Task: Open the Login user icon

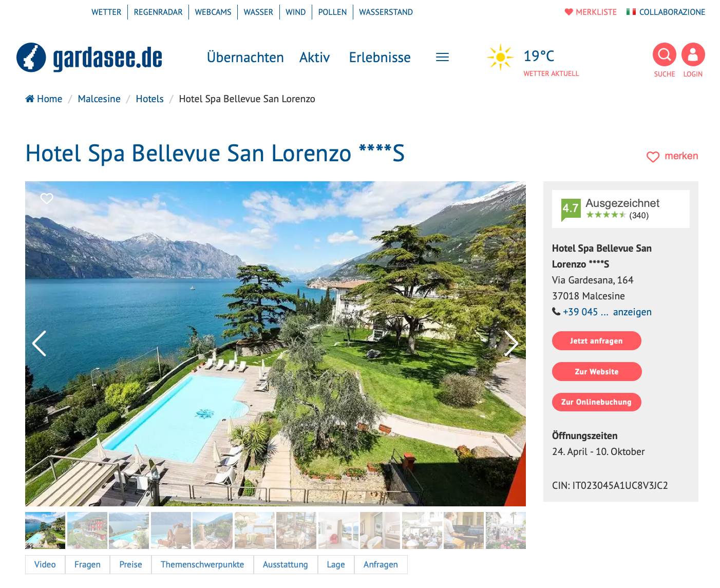Action: coord(693,54)
